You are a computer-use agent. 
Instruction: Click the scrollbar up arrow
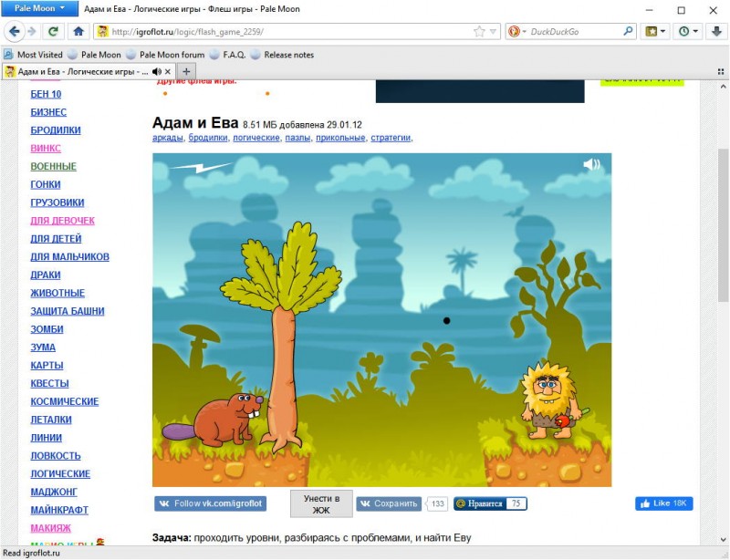[723, 87]
